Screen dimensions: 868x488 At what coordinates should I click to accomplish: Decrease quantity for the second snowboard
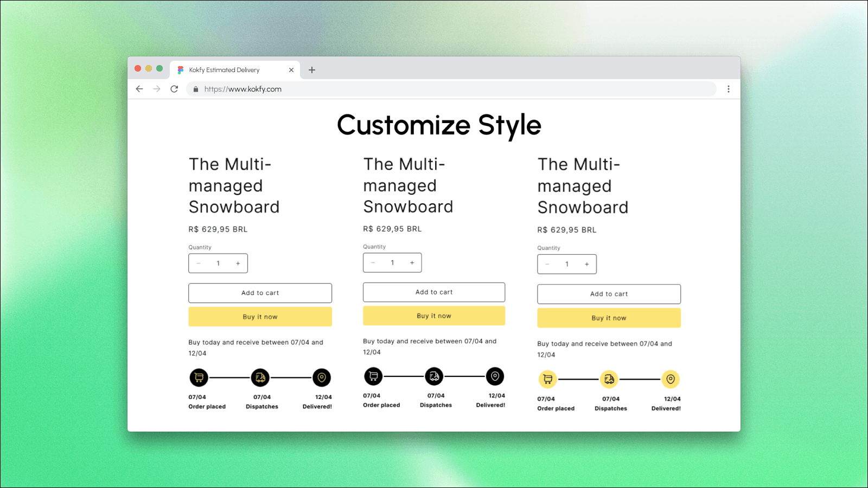pyautogui.click(x=373, y=262)
